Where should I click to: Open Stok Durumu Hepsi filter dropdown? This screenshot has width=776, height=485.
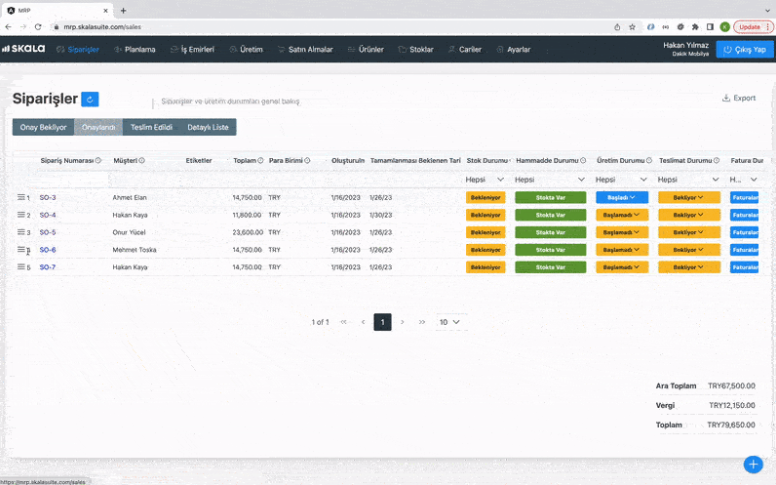(485, 180)
